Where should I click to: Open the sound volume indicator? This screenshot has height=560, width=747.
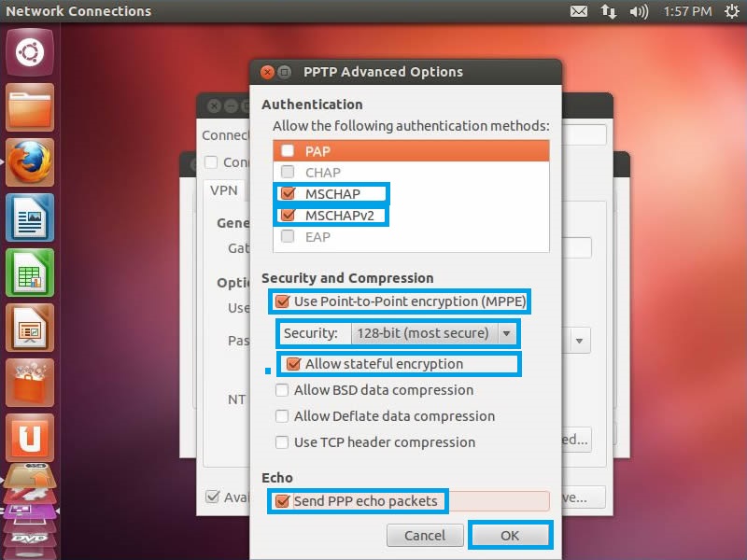639,12
